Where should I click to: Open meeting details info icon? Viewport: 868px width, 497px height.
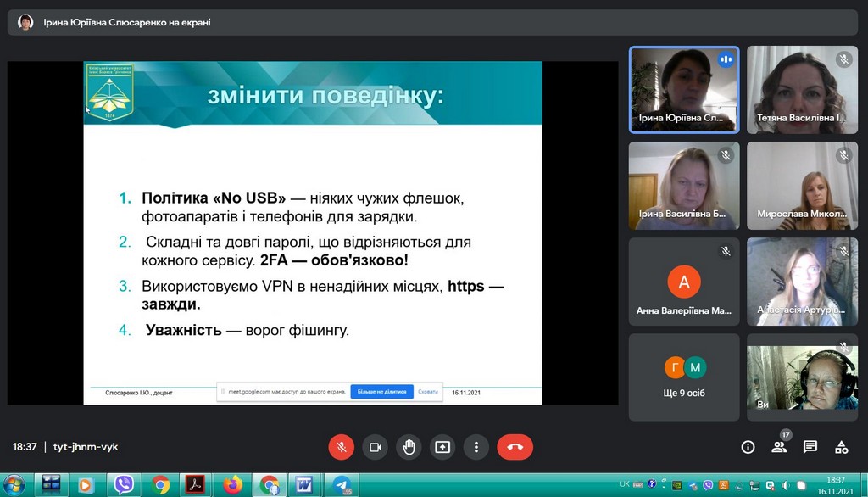[x=748, y=447]
